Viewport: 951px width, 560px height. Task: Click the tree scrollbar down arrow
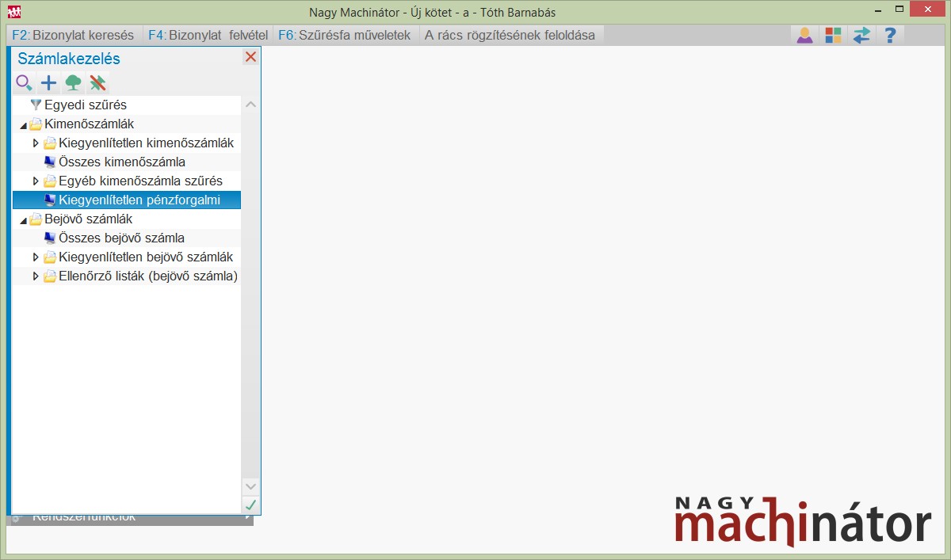coord(250,486)
